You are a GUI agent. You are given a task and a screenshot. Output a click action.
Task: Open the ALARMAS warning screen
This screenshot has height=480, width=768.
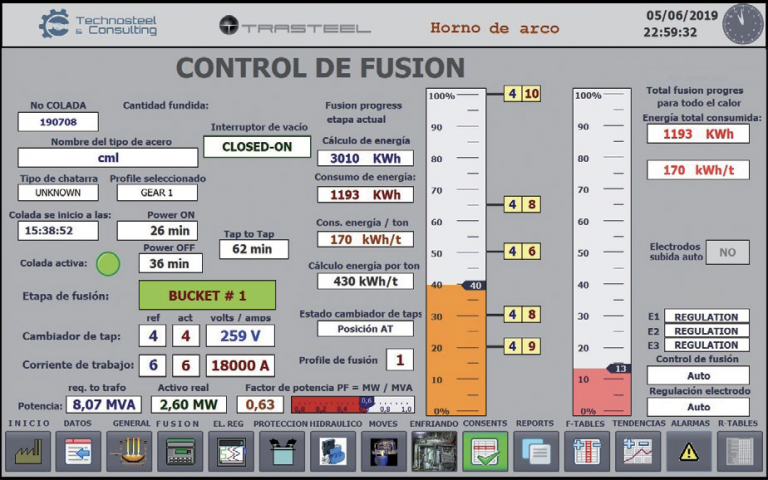tap(689, 451)
